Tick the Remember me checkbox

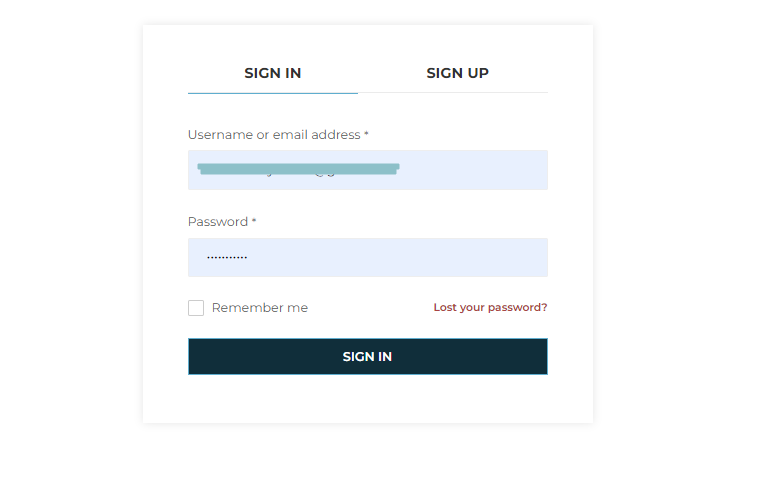pos(196,308)
